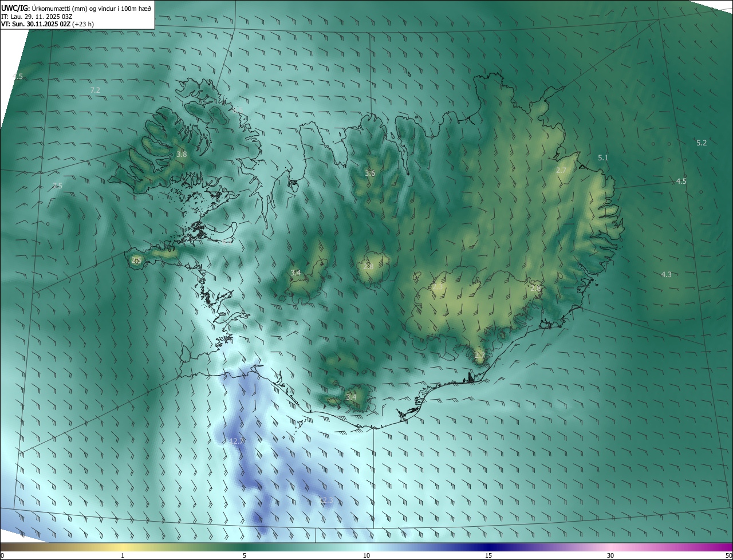Click the 7.2 value label on the map

point(95,90)
